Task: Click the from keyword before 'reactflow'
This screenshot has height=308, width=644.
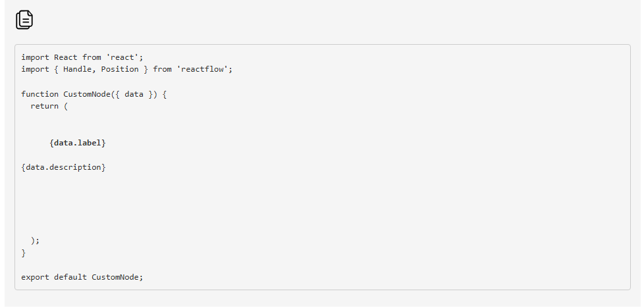Action: coord(162,69)
